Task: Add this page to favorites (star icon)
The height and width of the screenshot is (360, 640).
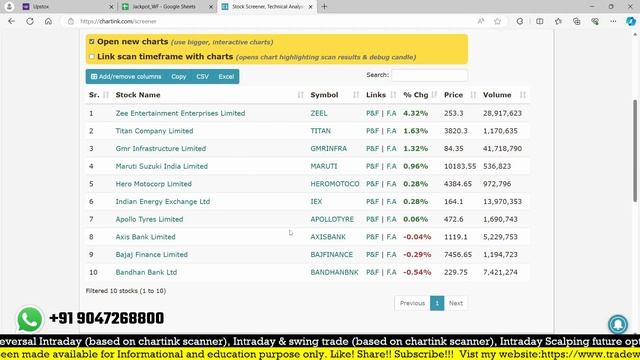Action: click(497, 21)
